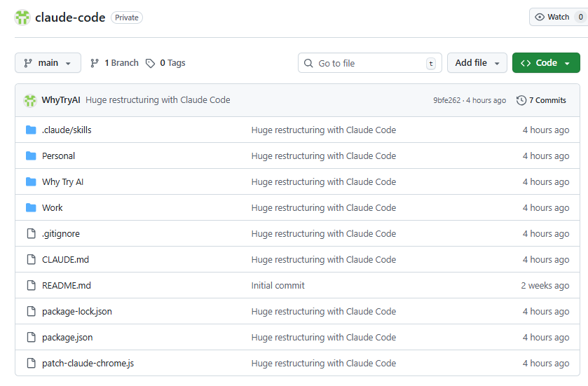View the 7 Commits history

541,100
